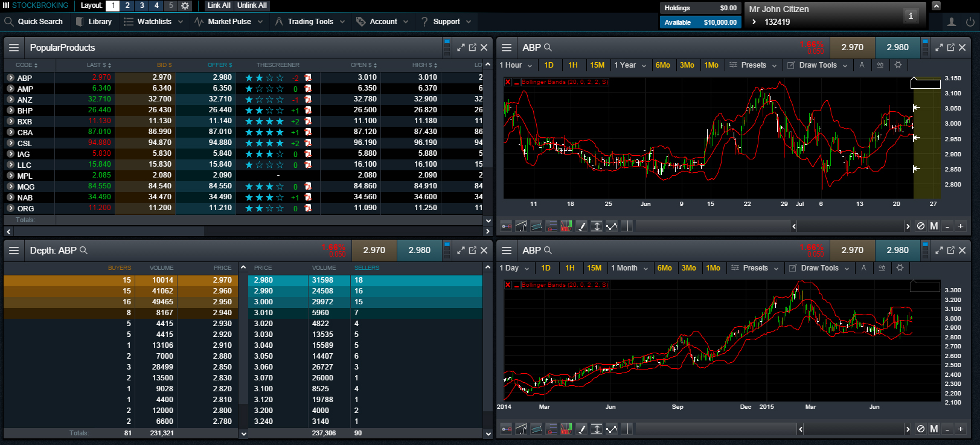Minimize Bollinger Bands indicator on bottom chart
The image size is (980, 445).
point(516,285)
